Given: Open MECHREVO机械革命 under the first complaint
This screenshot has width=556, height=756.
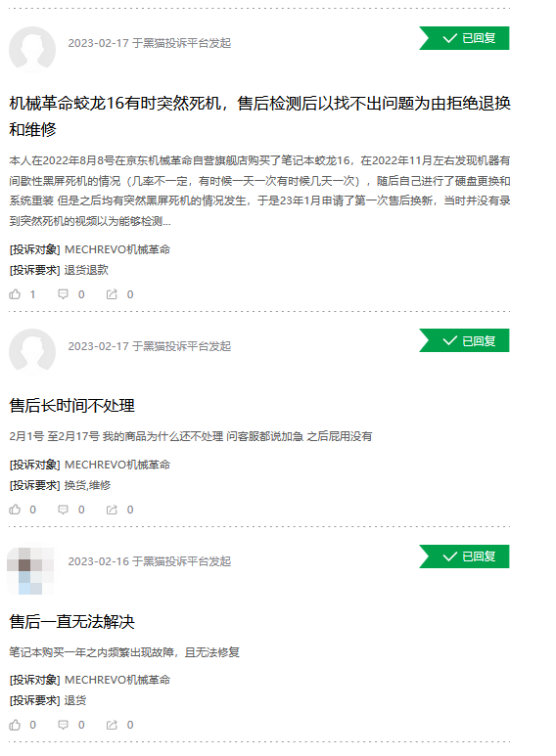Looking at the screenshot, I should [117, 249].
